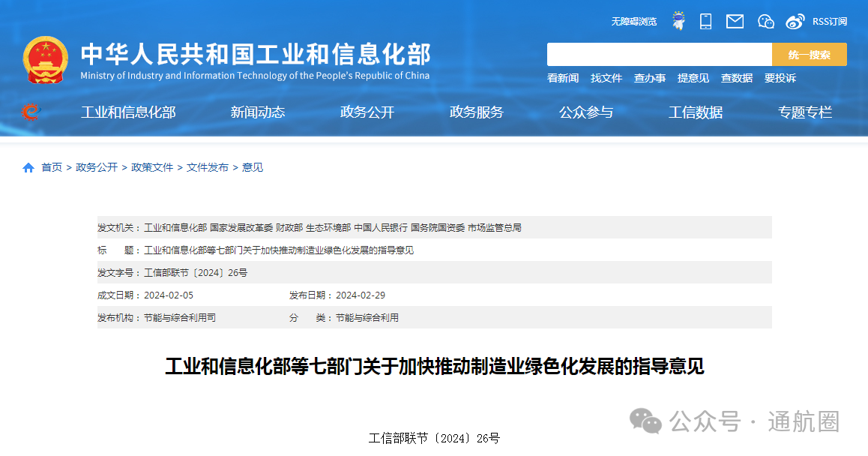The height and width of the screenshot is (456, 868).
Task: Open the Weibo icon in the header
Action: click(x=796, y=21)
